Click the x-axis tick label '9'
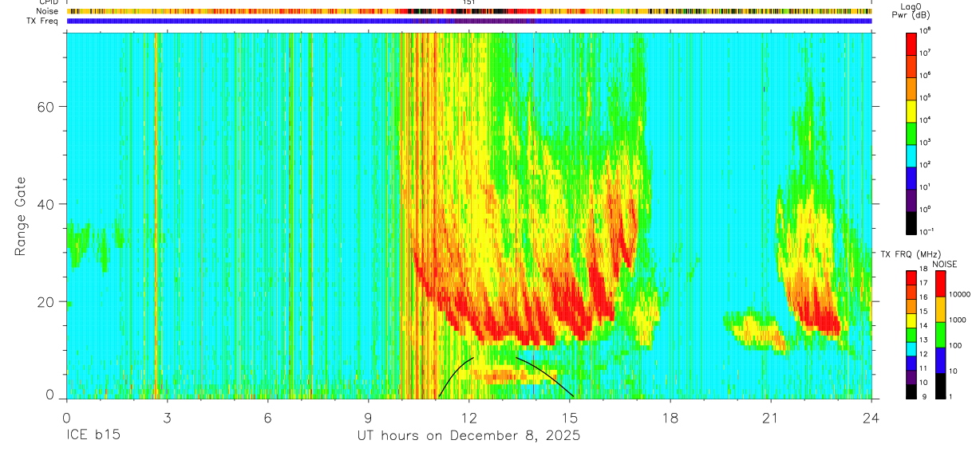Image resolution: width=980 pixels, height=452 pixels. (368, 417)
